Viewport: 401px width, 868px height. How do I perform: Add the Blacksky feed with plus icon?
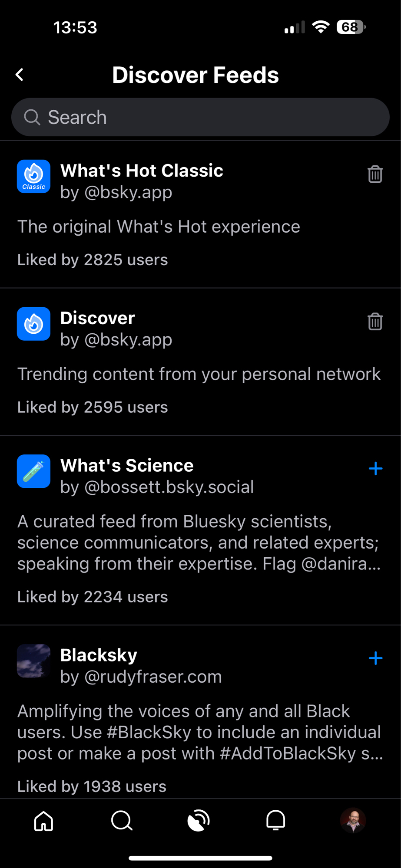click(x=375, y=658)
